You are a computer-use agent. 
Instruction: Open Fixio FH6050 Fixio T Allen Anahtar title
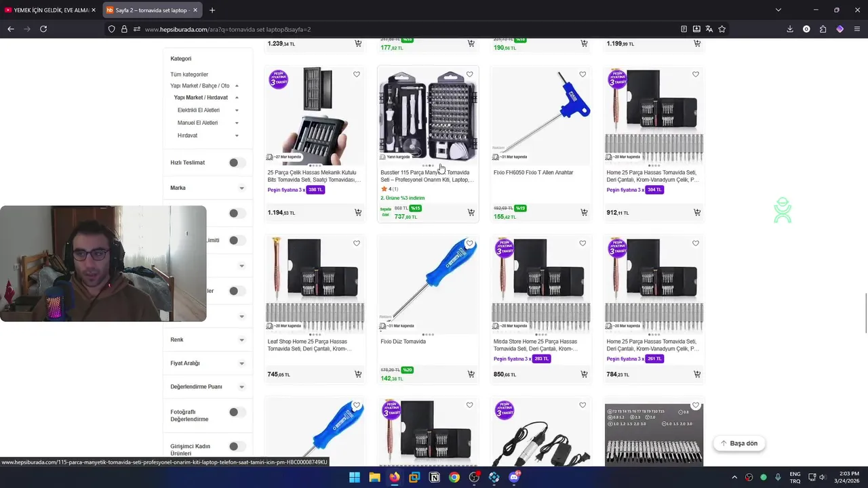(x=534, y=173)
